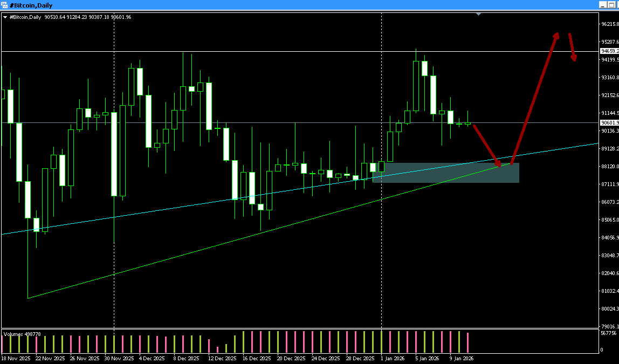Click the 93160.8 price axis label
The height and width of the screenshot is (364, 619).
click(x=609, y=77)
